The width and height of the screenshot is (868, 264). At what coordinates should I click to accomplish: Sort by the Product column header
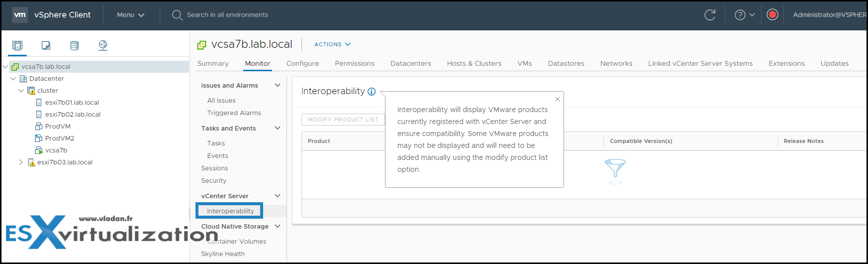pos(319,141)
